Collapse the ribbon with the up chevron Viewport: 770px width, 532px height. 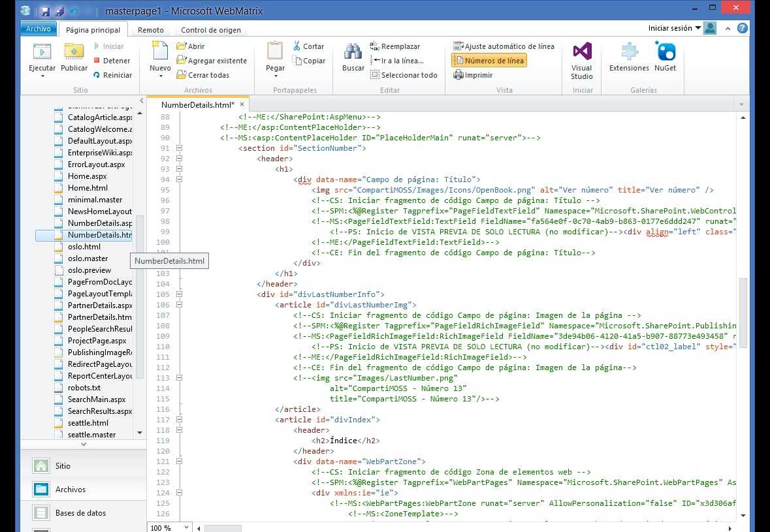[728, 29]
